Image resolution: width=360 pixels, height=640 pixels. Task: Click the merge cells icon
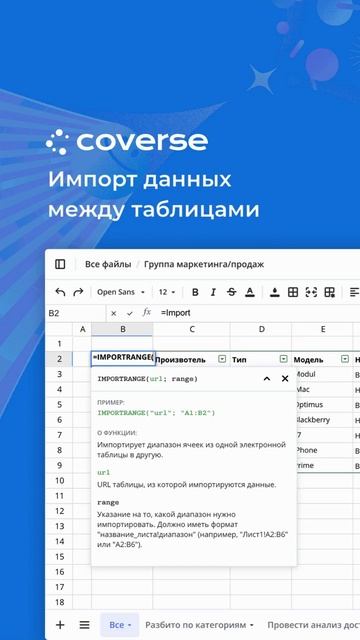(x=311, y=292)
